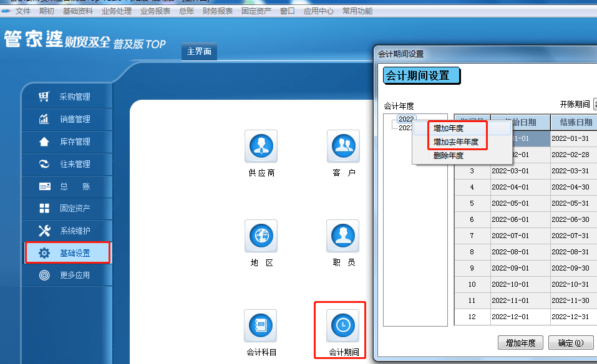This screenshot has height=364, width=597.
Task: Select the cell 2022-03-01
Action: (520, 171)
